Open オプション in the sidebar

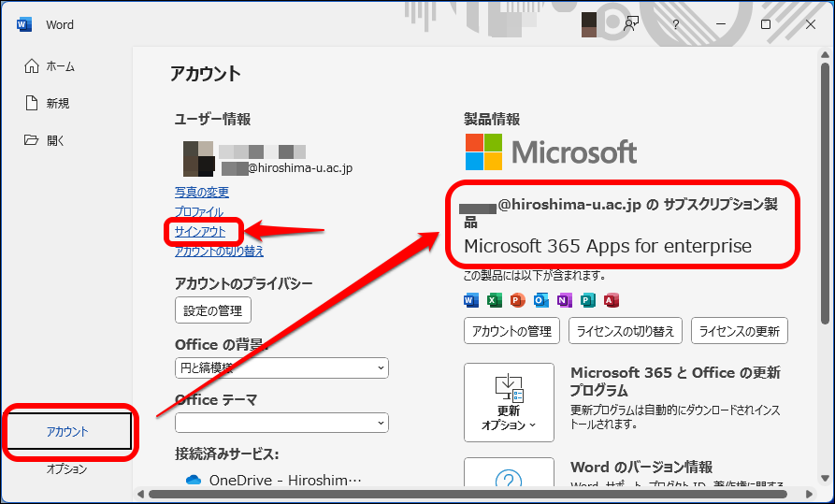tap(66, 468)
